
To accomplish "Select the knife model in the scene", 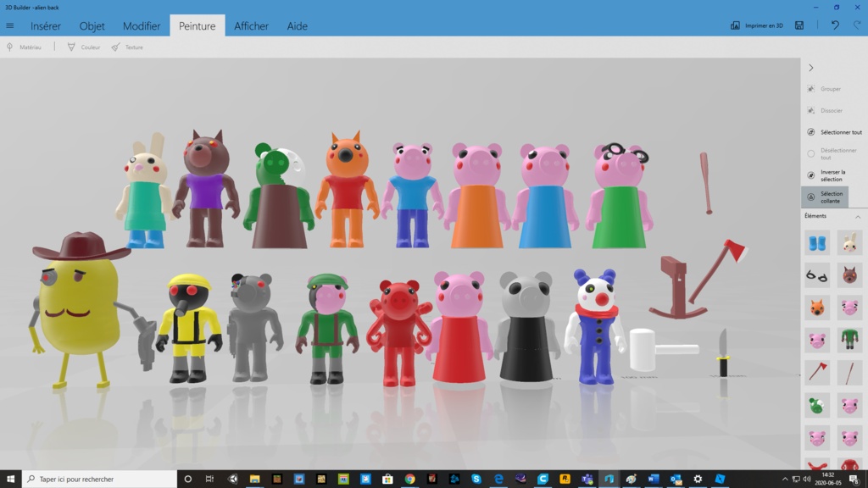I will (723, 353).
